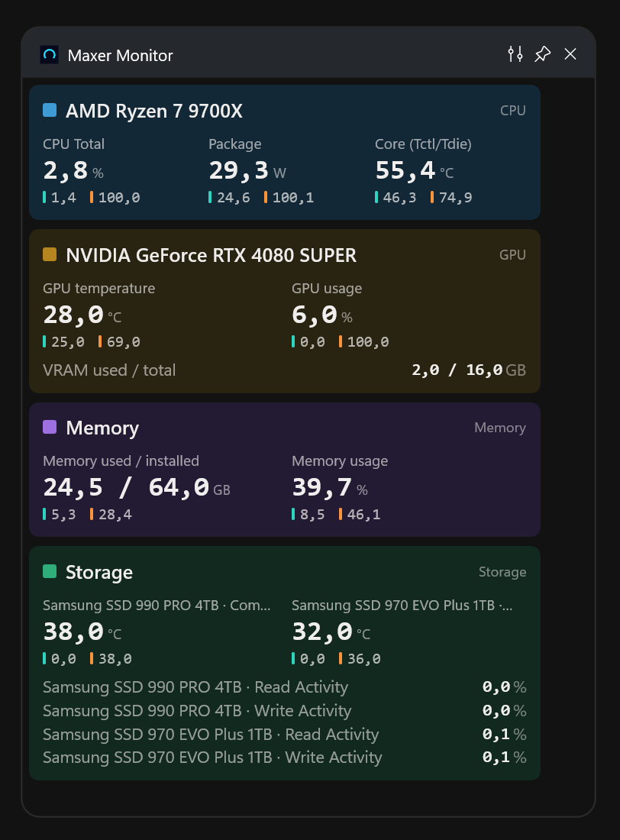Click the GPU temperature value

[x=82, y=315]
